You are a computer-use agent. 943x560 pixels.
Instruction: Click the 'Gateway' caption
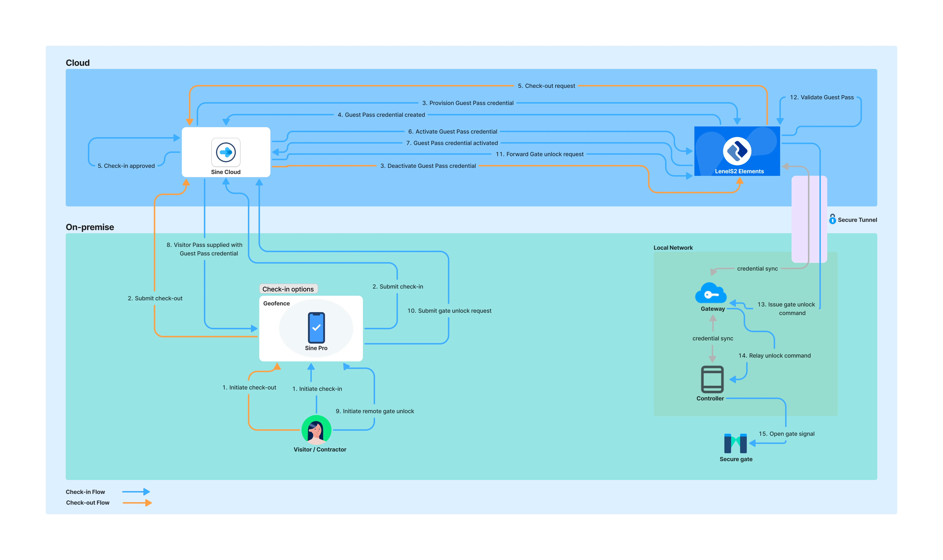pyautogui.click(x=712, y=309)
